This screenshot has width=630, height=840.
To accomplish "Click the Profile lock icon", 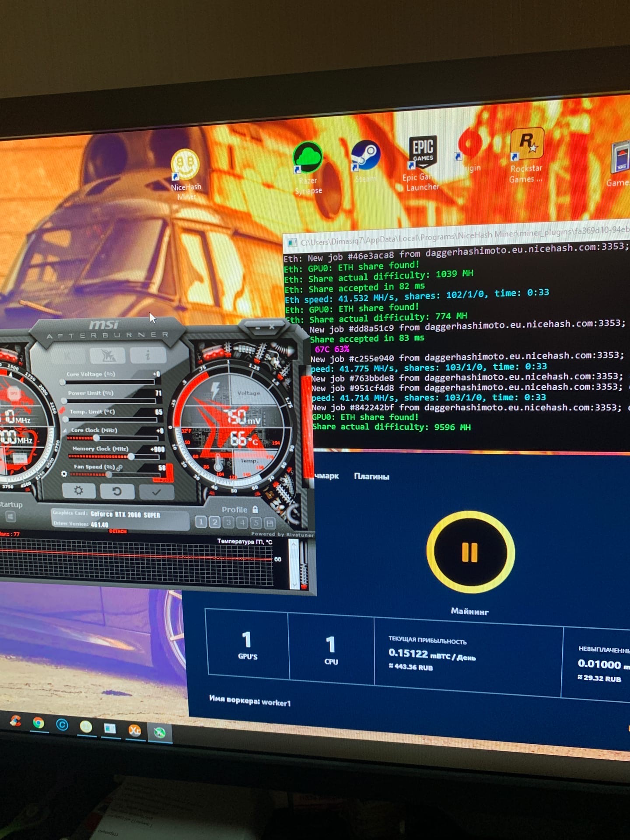I will point(255,509).
